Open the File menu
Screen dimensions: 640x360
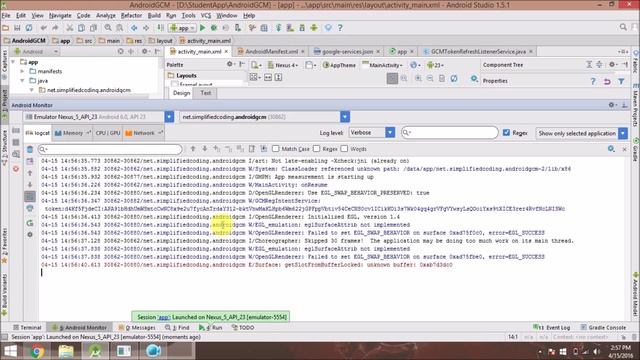(x=6, y=16)
